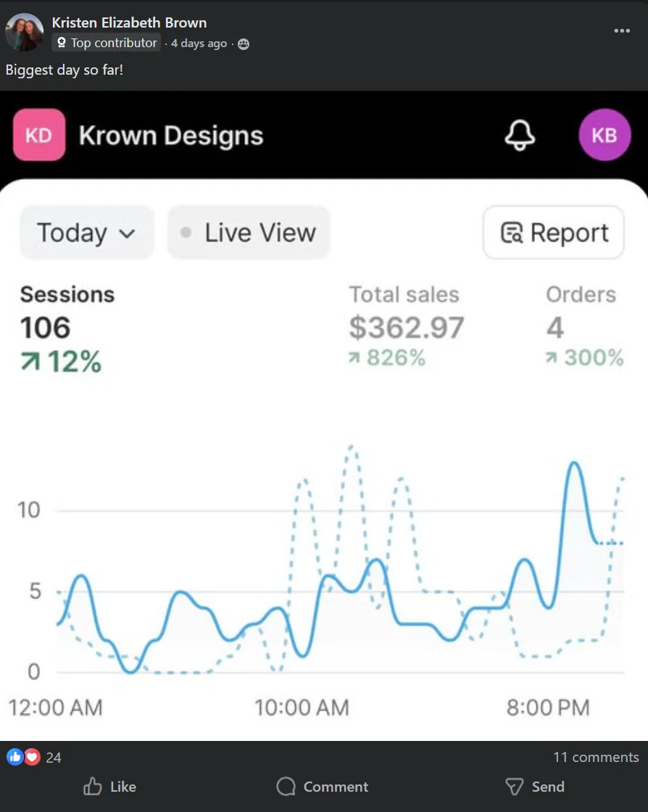Click the 10:00 AM axis label

(302, 708)
